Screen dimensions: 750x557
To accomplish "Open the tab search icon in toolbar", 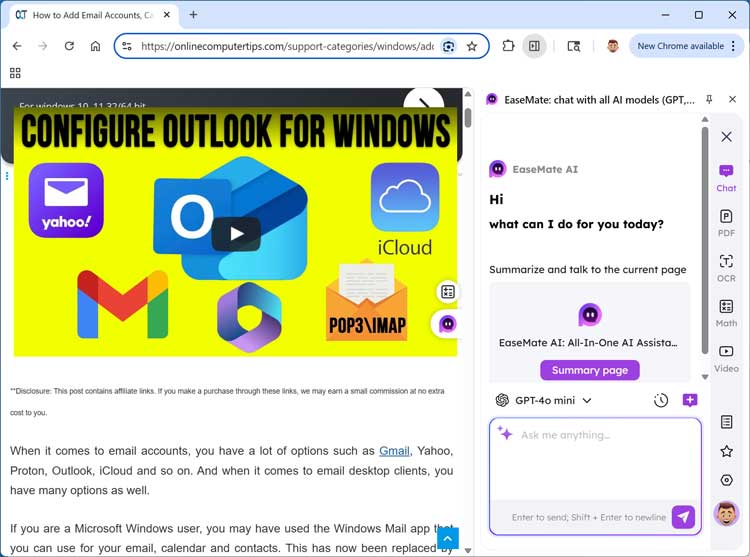I will pyautogui.click(x=574, y=46).
